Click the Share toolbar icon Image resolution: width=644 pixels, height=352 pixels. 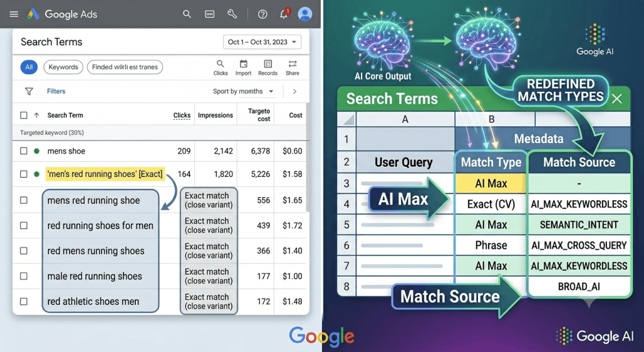[292, 68]
